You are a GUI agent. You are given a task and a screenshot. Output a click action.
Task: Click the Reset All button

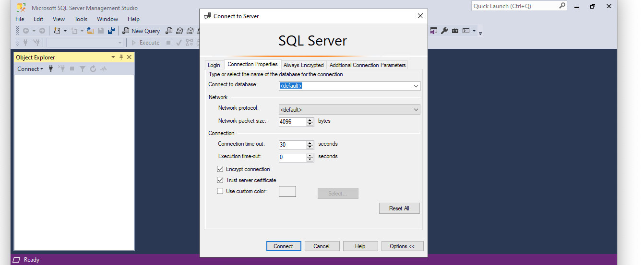(399, 208)
